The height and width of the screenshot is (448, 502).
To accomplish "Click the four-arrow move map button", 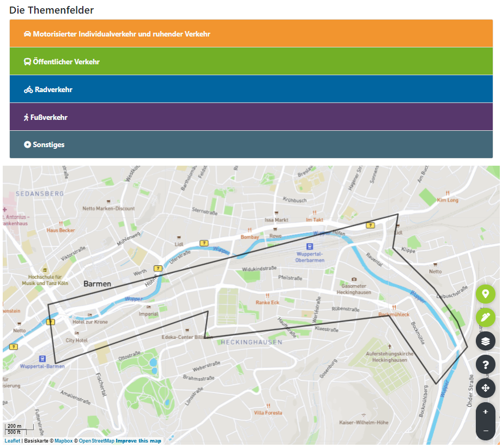I will tap(485, 388).
